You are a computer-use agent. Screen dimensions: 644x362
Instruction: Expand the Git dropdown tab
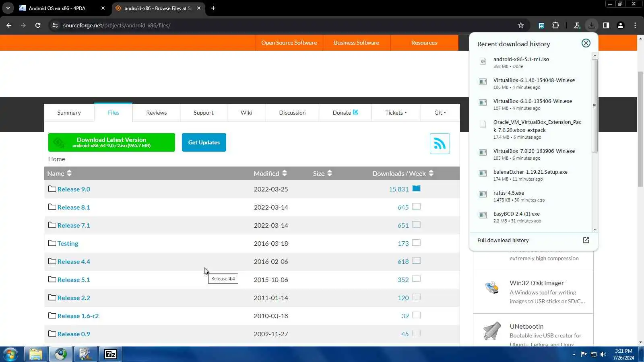tap(440, 113)
